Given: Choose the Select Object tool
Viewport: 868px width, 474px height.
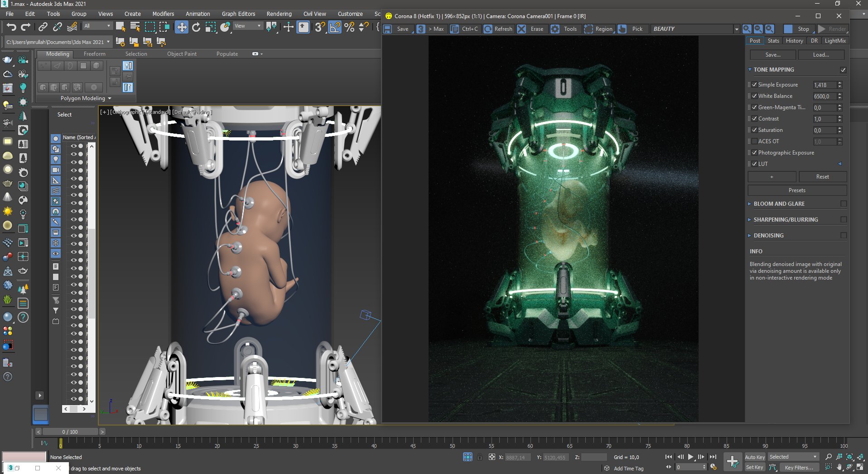Looking at the screenshot, I should point(121,27).
